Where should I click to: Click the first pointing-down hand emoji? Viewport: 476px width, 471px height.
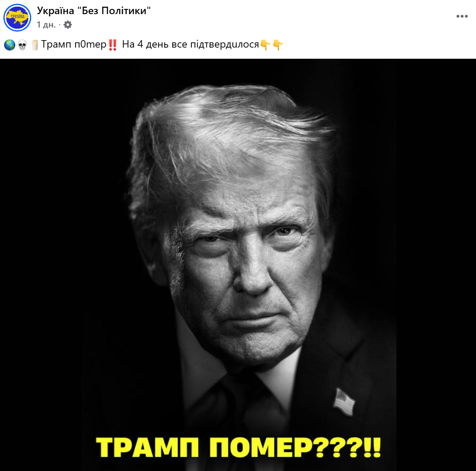click(266, 45)
